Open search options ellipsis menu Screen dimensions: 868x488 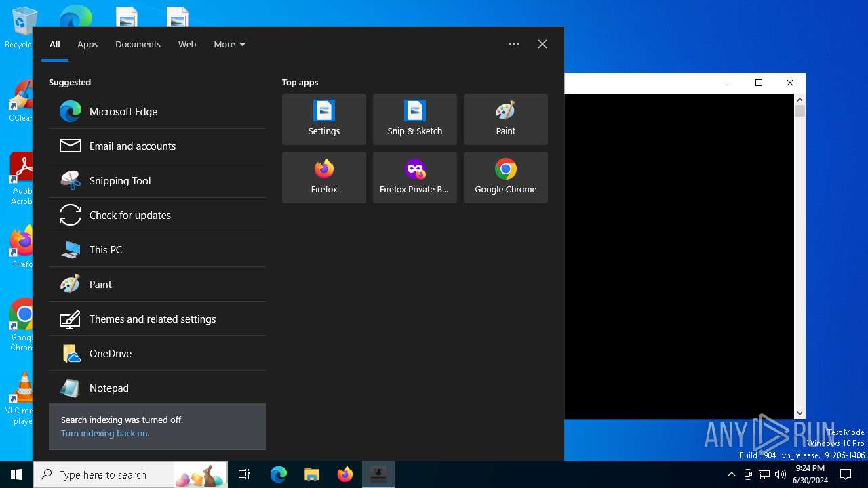point(514,44)
